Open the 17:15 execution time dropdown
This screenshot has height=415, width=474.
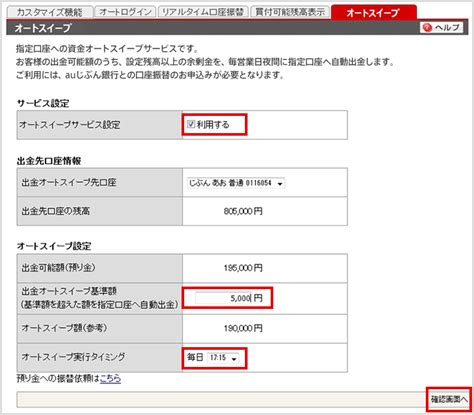click(x=223, y=358)
